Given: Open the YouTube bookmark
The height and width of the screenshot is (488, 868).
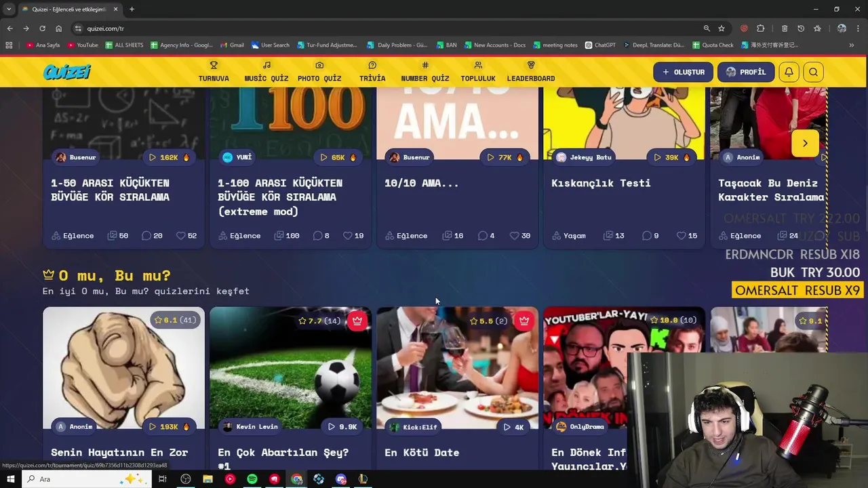Looking at the screenshot, I should coord(82,45).
